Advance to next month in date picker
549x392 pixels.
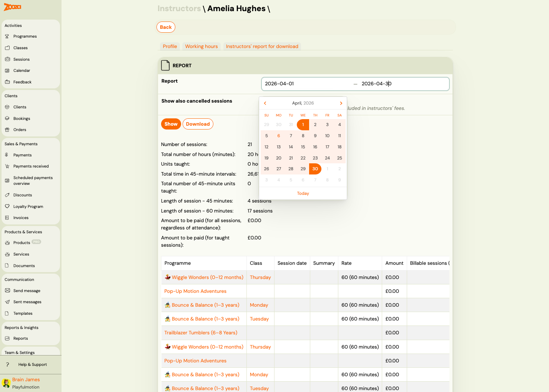point(341,103)
